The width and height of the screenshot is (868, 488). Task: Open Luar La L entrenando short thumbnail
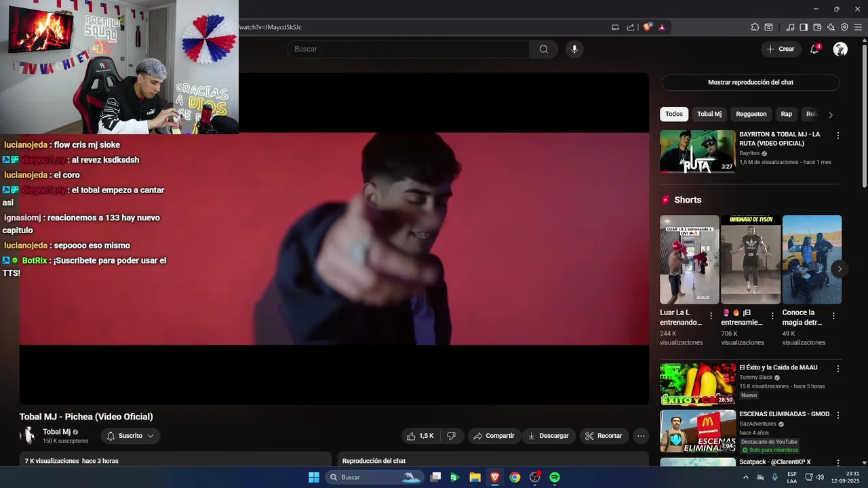tap(690, 260)
